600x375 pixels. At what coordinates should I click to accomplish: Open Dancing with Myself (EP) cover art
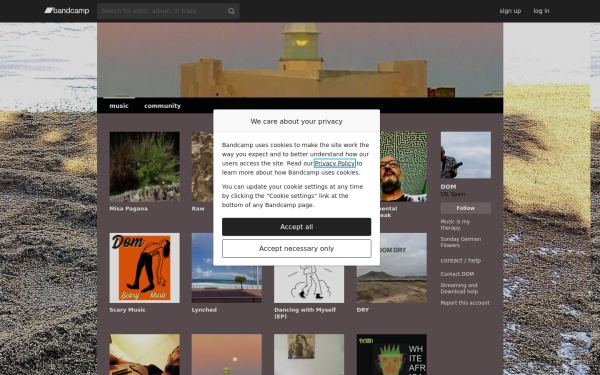[x=309, y=284]
